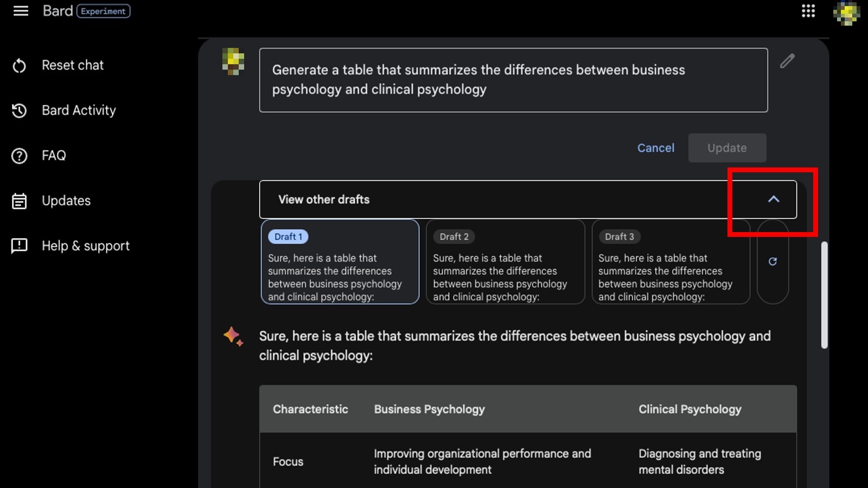This screenshot has height=488, width=868.
Task: Click the Help & support feedback icon
Action: coord(20,246)
